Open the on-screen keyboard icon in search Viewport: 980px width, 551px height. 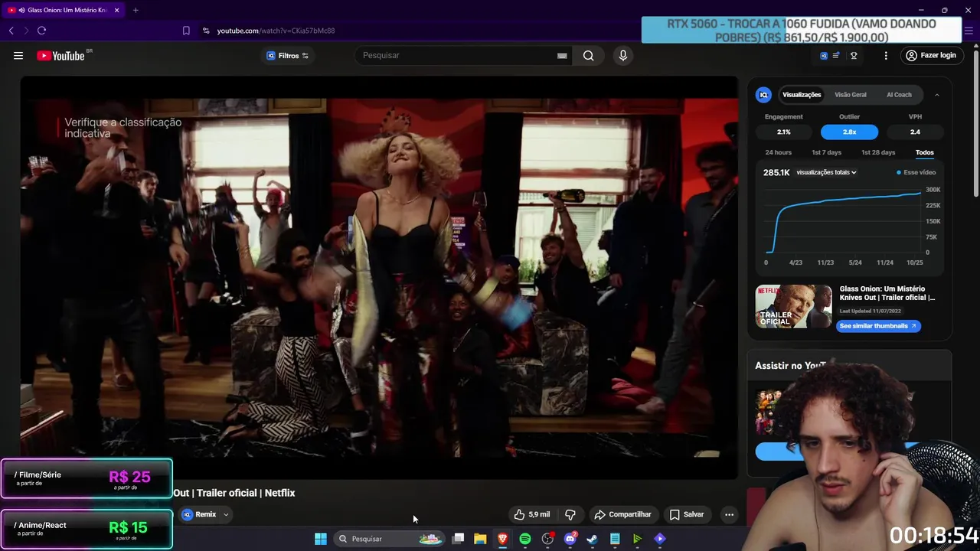coord(562,55)
